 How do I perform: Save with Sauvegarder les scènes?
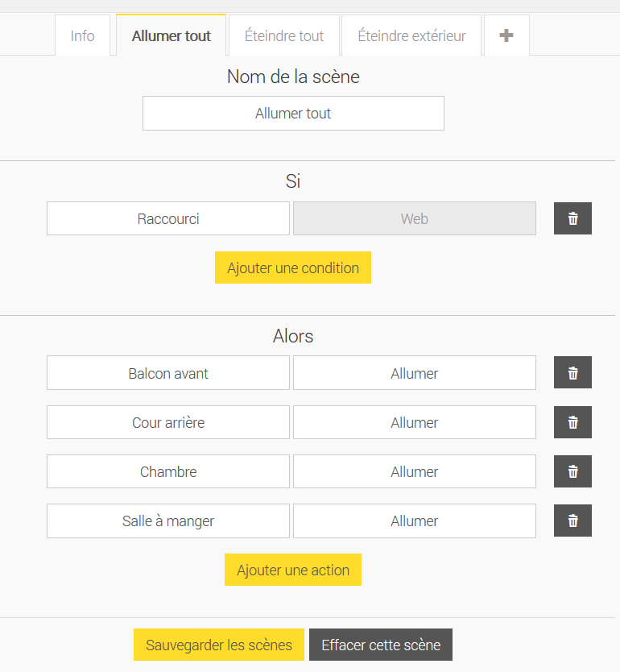tap(219, 645)
